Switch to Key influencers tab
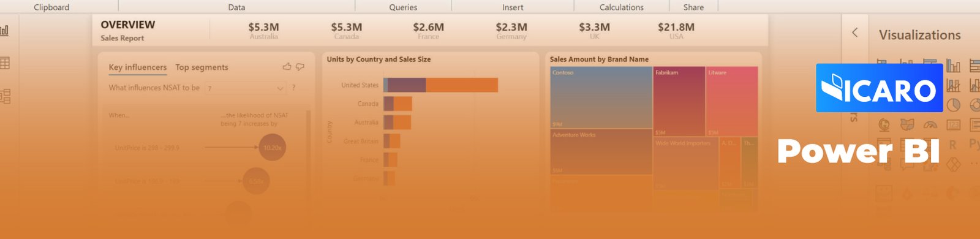The height and width of the screenshot is (239, 980). click(138, 67)
